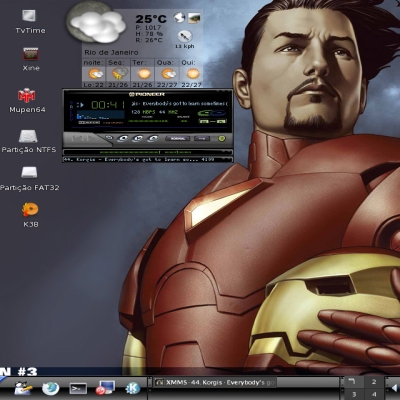
Task: Open the globe browser icon in taskbar
Action: point(51,388)
